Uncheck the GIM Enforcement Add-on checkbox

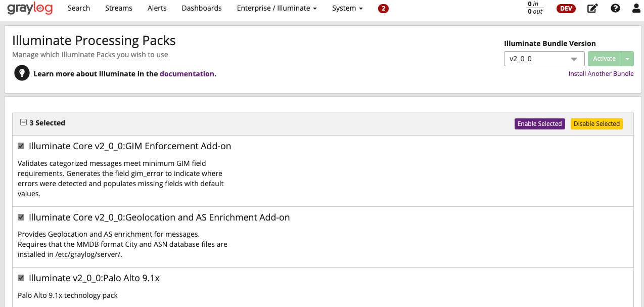point(21,146)
